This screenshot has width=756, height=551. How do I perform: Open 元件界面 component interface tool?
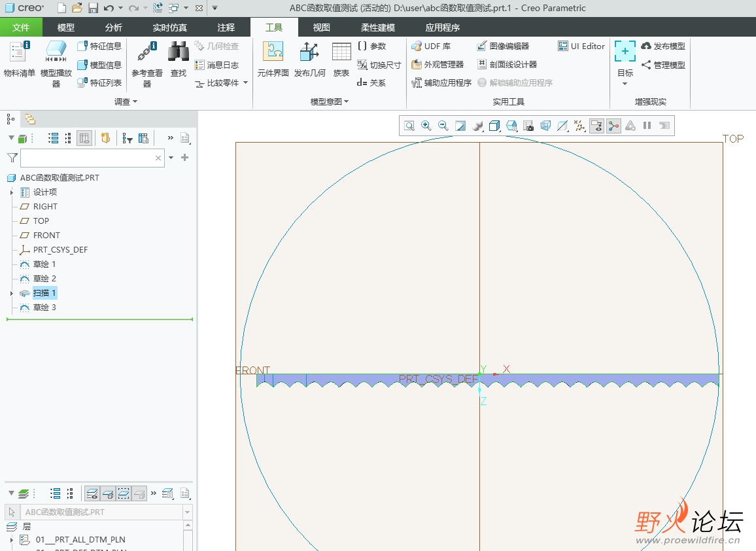273,59
